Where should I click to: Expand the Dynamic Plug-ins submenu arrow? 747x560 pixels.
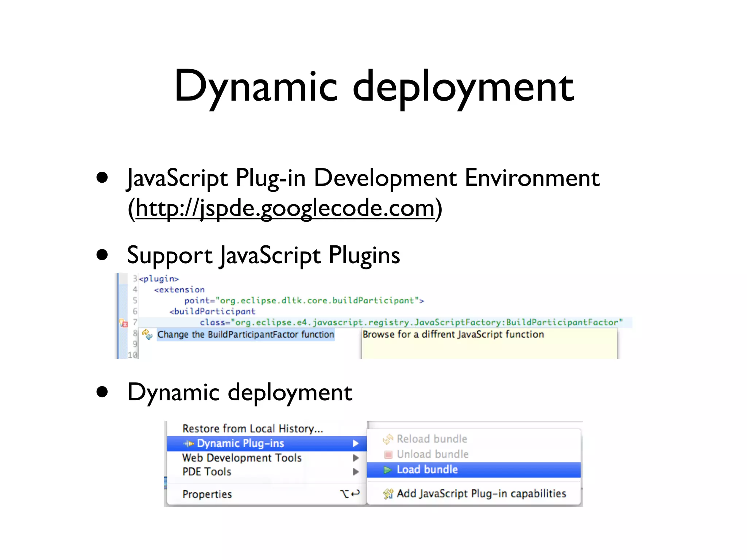click(x=356, y=444)
